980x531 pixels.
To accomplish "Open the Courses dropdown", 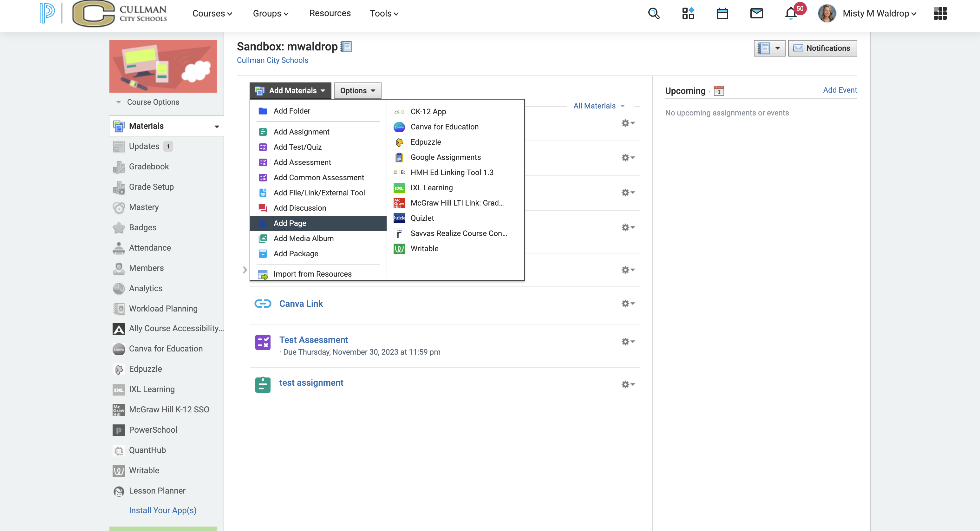I will pyautogui.click(x=212, y=13).
